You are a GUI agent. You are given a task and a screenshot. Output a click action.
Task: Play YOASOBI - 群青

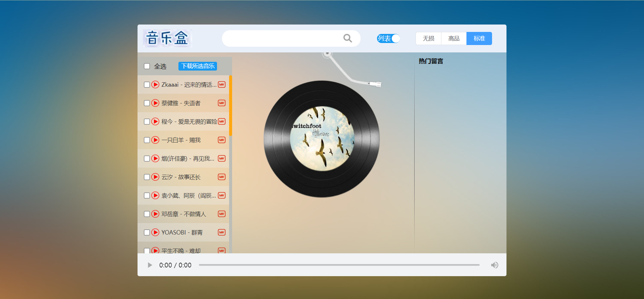tap(155, 232)
